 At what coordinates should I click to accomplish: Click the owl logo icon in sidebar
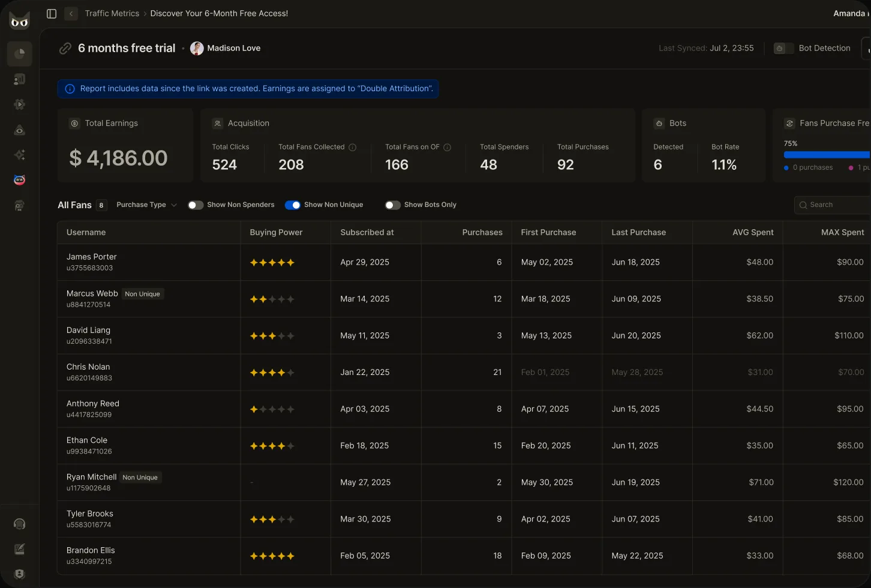click(x=19, y=21)
